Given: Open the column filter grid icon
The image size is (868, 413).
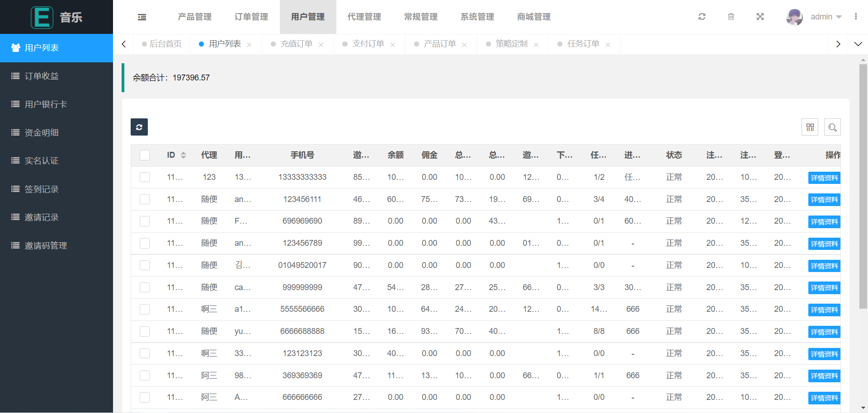Looking at the screenshot, I should 810,127.
